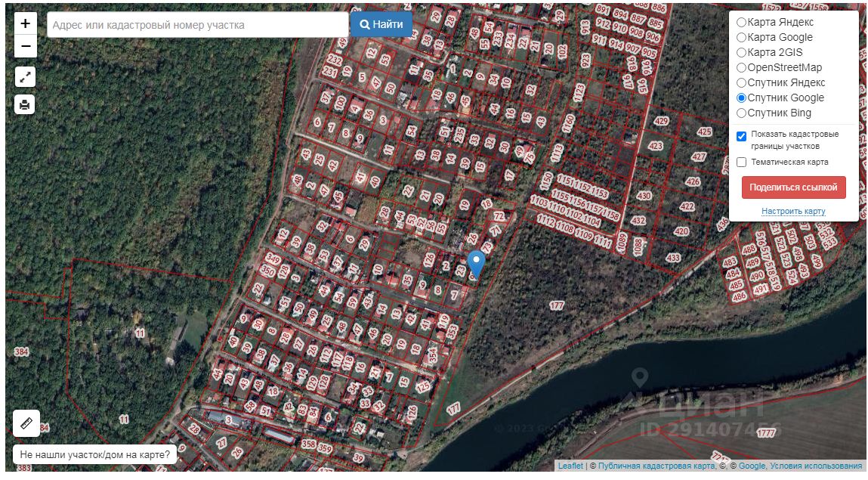Click parcel label 231
The height and width of the screenshot is (480, 868).
pos(330,72)
